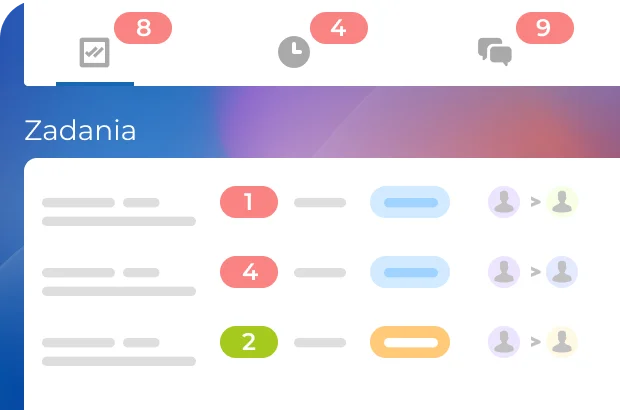Open the clock history tab icon
The height and width of the screenshot is (410, 620).
[293, 52]
